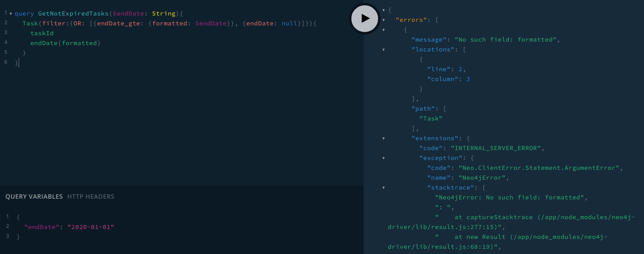
Task: Click the "column": 3 entry in the response
Action: point(448,79)
